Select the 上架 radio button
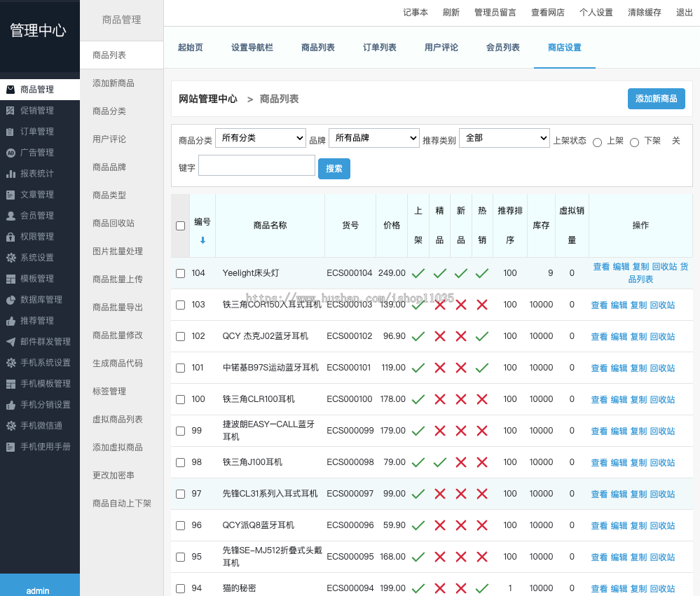Screen dimensions: 700x596 [597, 142]
